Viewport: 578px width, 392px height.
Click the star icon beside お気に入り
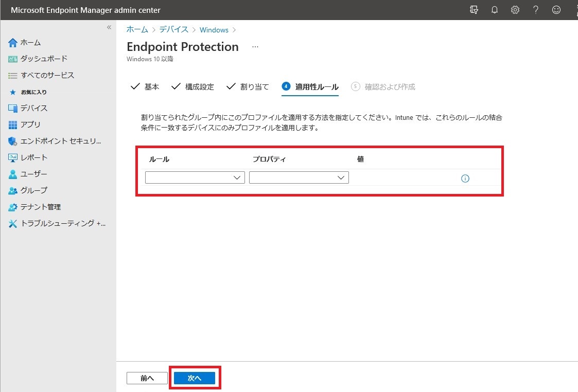[x=12, y=92]
